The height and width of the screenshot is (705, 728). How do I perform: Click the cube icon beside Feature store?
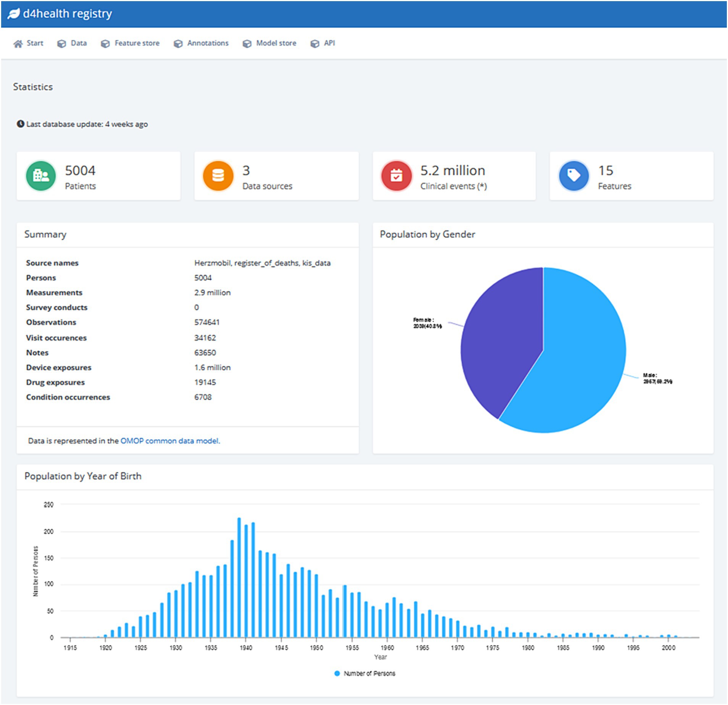(x=105, y=44)
